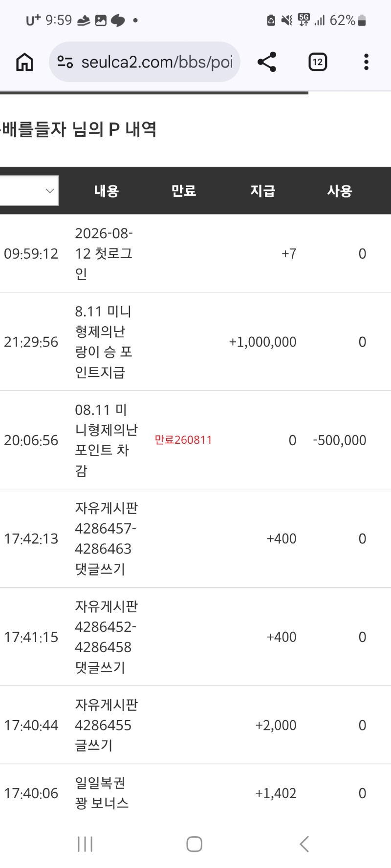Image resolution: width=391 pixels, height=868 pixels.
Task: Tap the red 만료260811 expiry label
Action: (183, 440)
